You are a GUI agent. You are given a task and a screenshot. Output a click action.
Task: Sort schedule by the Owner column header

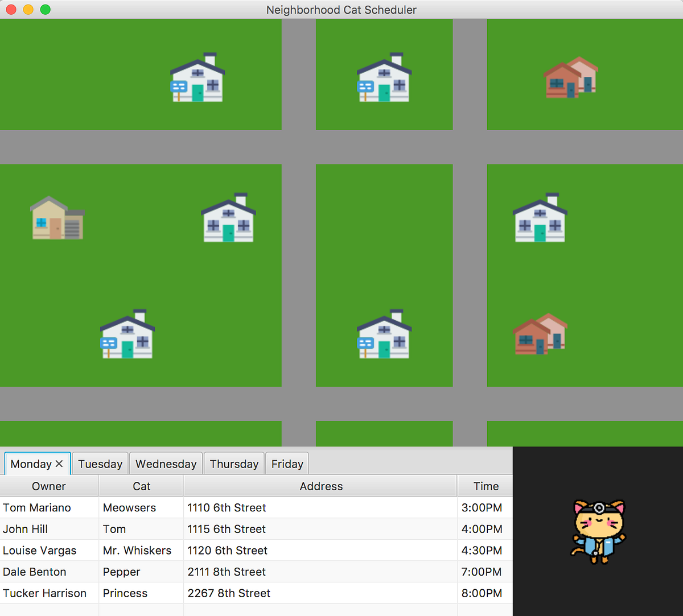coord(49,486)
